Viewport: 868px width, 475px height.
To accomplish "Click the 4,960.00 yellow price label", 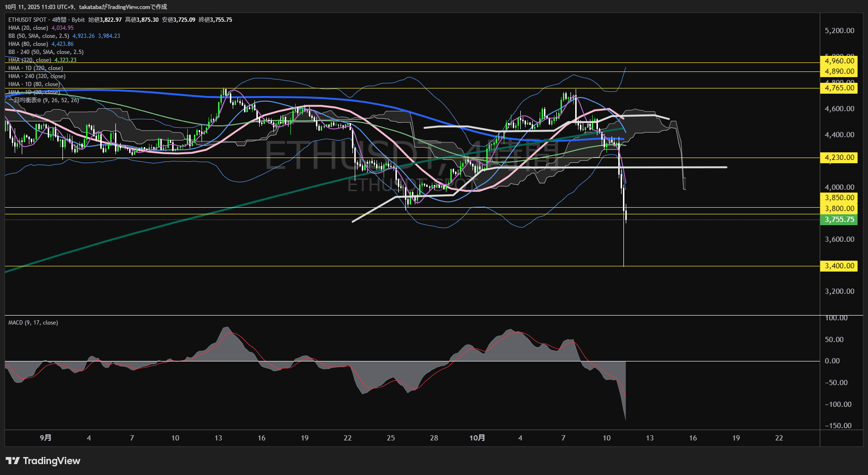I will [x=839, y=61].
